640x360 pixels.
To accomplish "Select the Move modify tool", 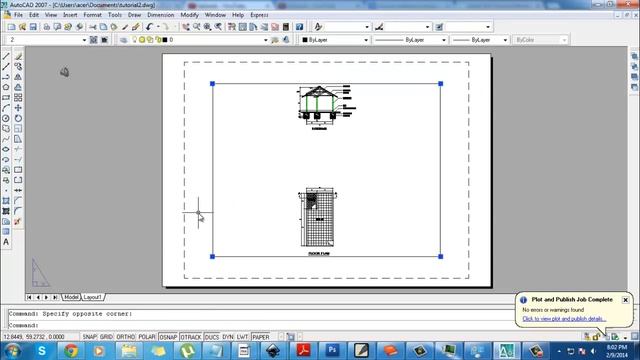I will (18, 108).
